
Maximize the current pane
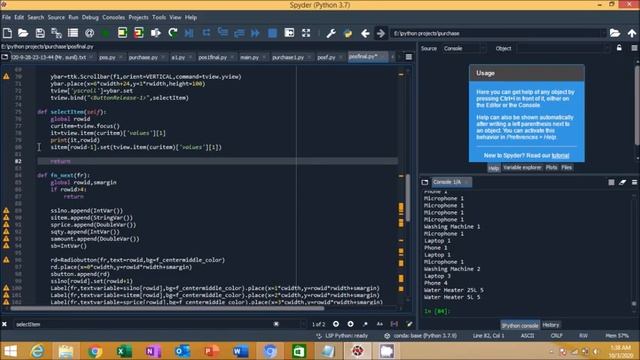pos(289,33)
